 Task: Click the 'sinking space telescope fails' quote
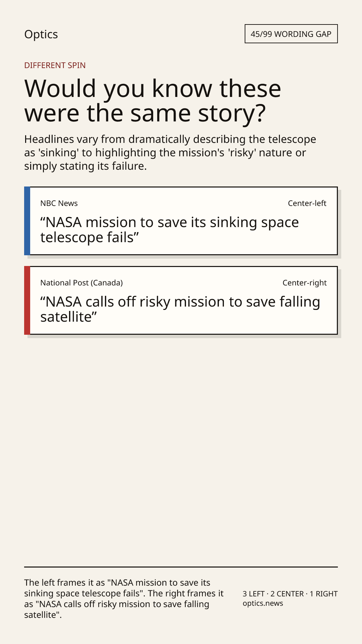tap(170, 230)
